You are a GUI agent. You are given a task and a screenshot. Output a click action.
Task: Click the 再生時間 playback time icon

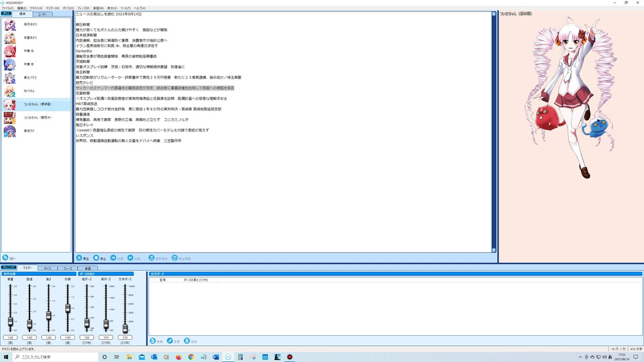click(174, 257)
